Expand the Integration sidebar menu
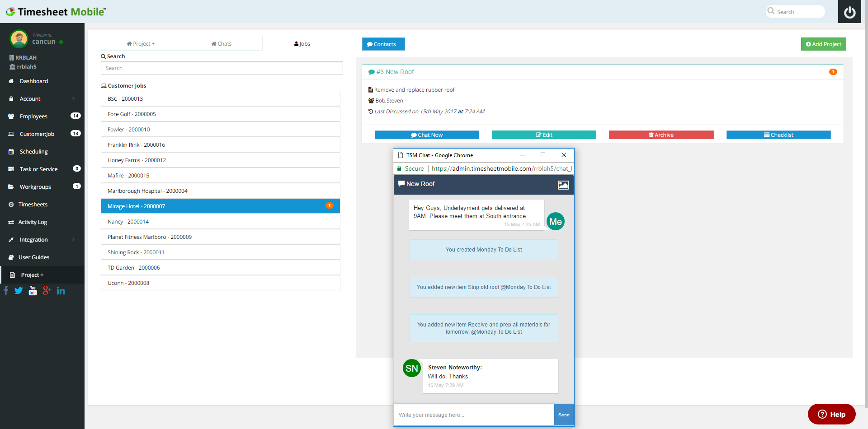868x429 pixels. (42, 240)
